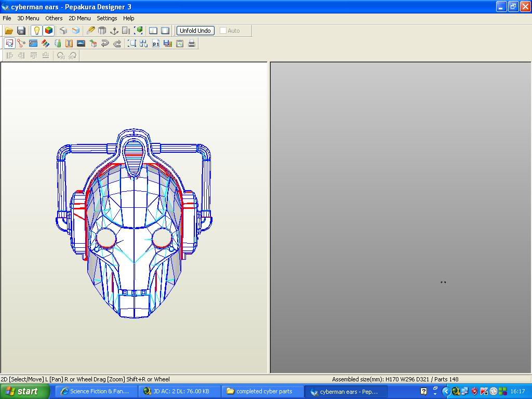Click the Open file folder icon
This screenshot has height=399, width=532.
pyautogui.click(x=9, y=31)
